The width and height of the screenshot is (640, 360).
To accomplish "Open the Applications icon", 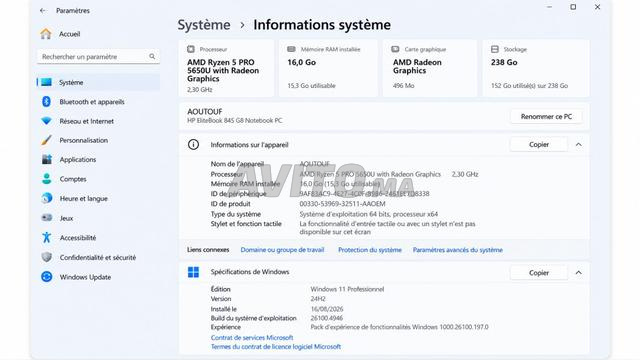I will [x=47, y=159].
